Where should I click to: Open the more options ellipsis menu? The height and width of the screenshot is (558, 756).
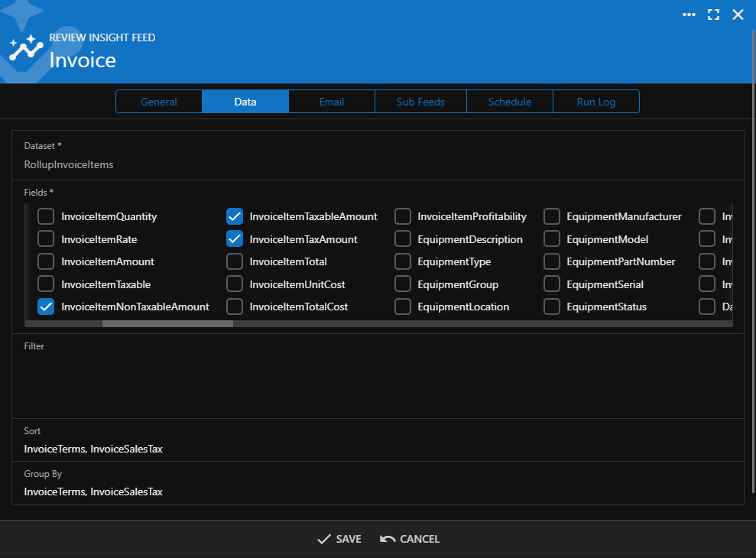coord(689,15)
